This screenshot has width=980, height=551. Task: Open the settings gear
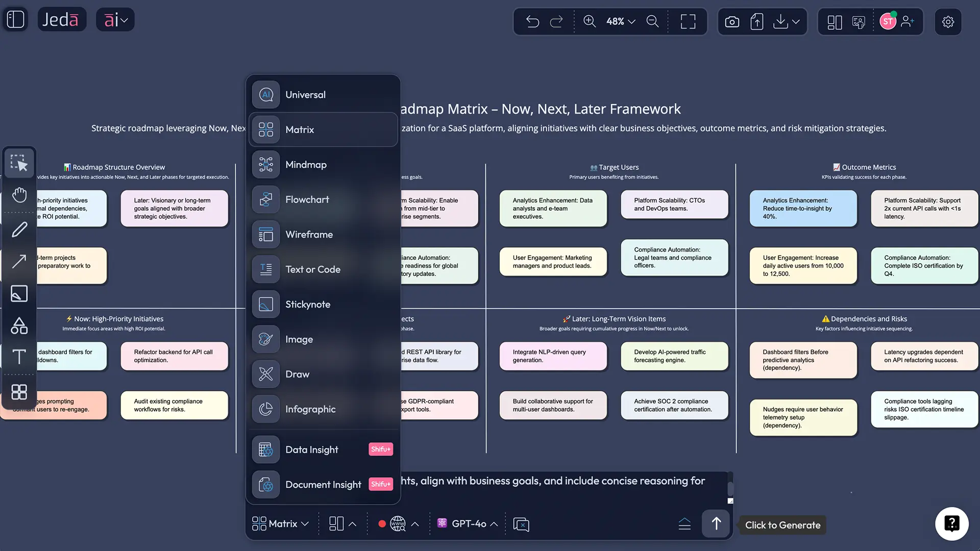pos(948,21)
